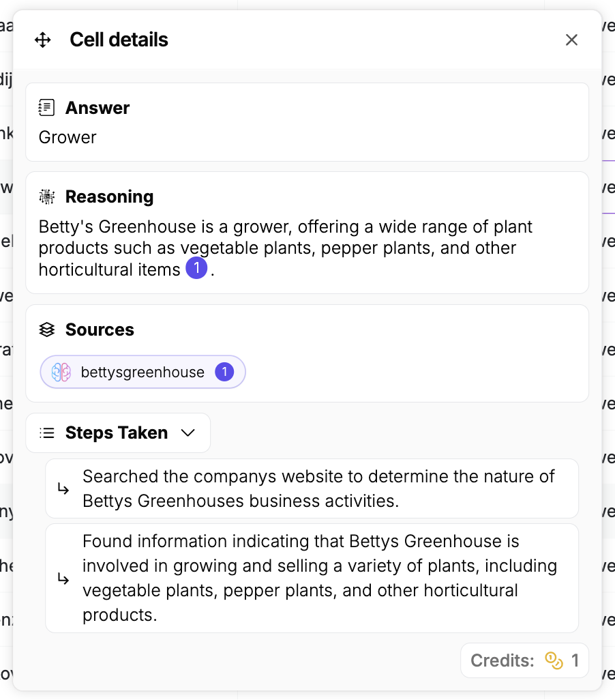The image size is (615, 700).
Task: Click the list icon beside Steps Taken
Action: point(47,433)
